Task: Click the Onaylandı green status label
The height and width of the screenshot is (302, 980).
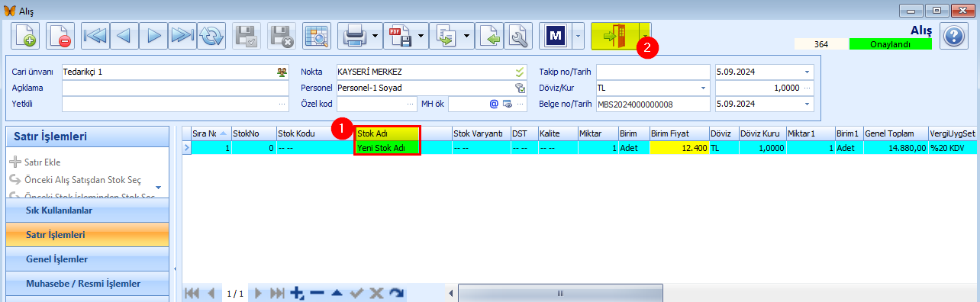Action: click(890, 44)
